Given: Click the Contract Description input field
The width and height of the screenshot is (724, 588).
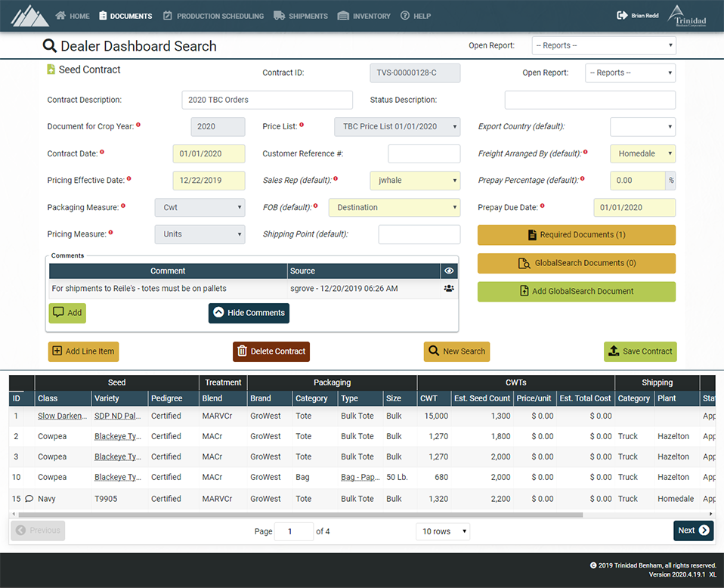Looking at the screenshot, I should click(x=267, y=100).
